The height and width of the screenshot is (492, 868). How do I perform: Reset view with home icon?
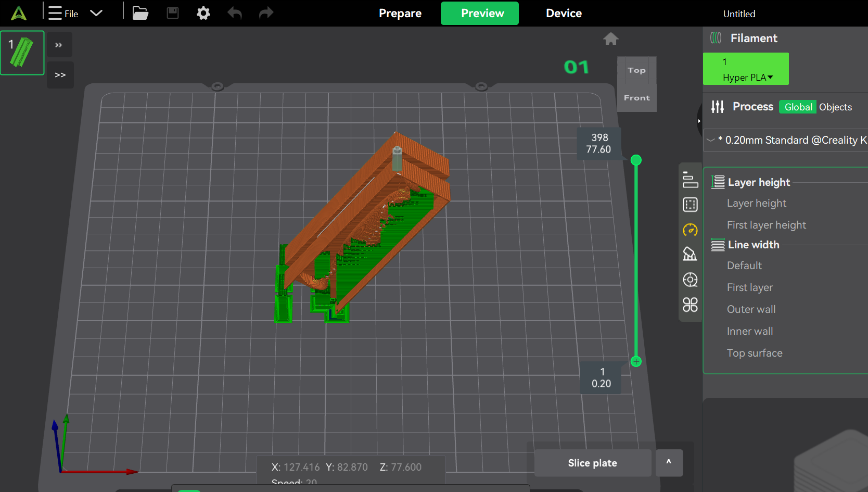[x=611, y=39]
